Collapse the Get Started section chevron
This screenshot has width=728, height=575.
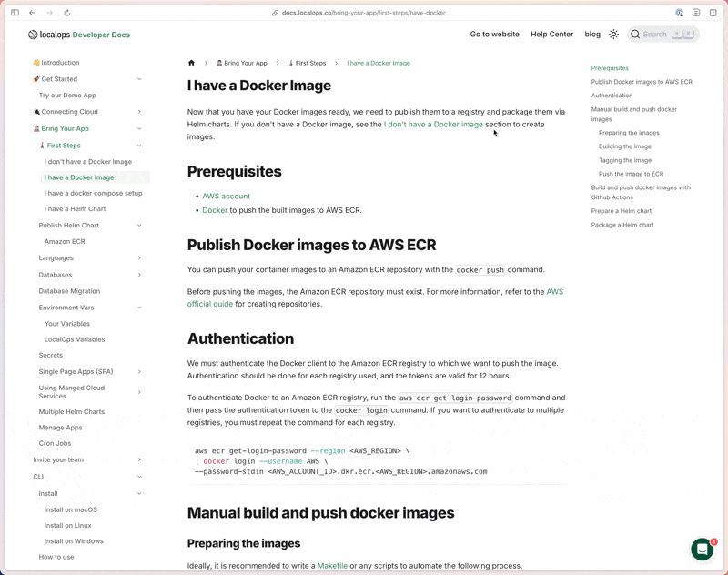coord(139,79)
